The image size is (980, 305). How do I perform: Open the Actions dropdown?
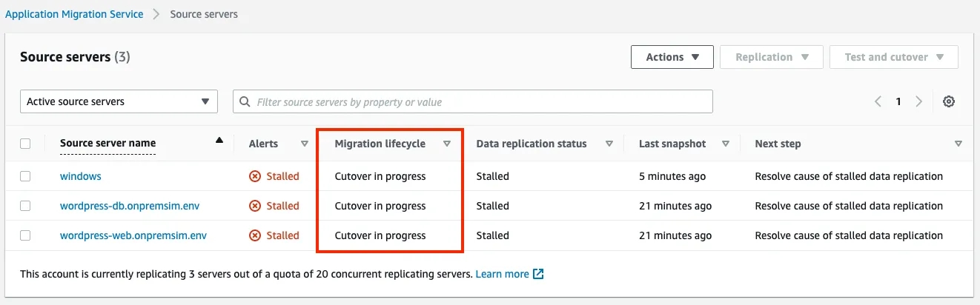pyautogui.click(x=672, y=57)
